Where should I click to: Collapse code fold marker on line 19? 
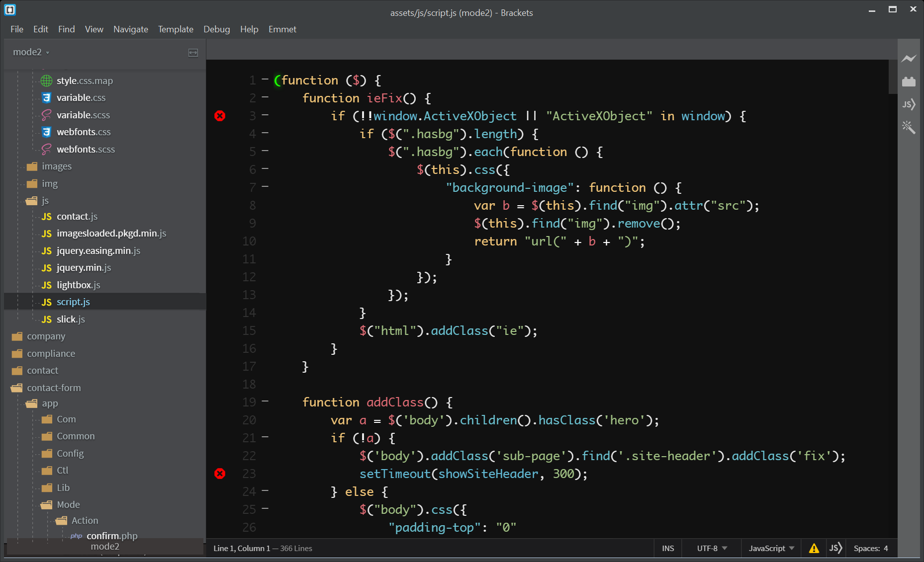tap(265, 401)
